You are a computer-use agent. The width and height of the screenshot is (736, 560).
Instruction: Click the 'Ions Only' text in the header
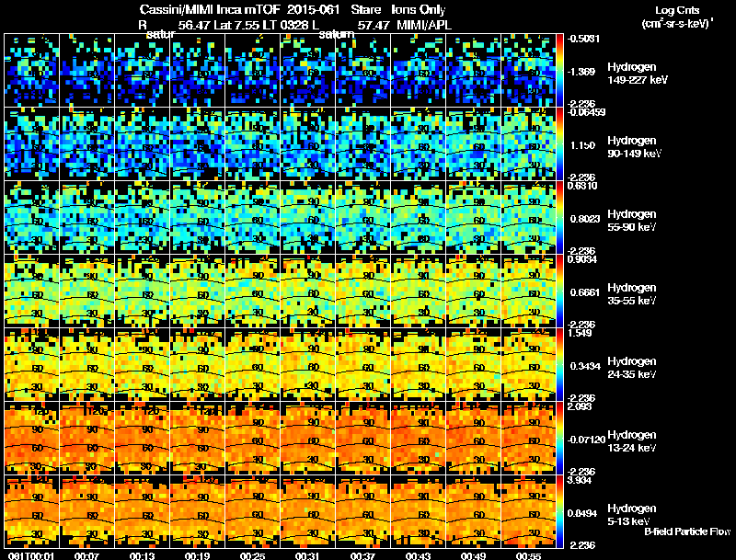[x=419, y=10]
